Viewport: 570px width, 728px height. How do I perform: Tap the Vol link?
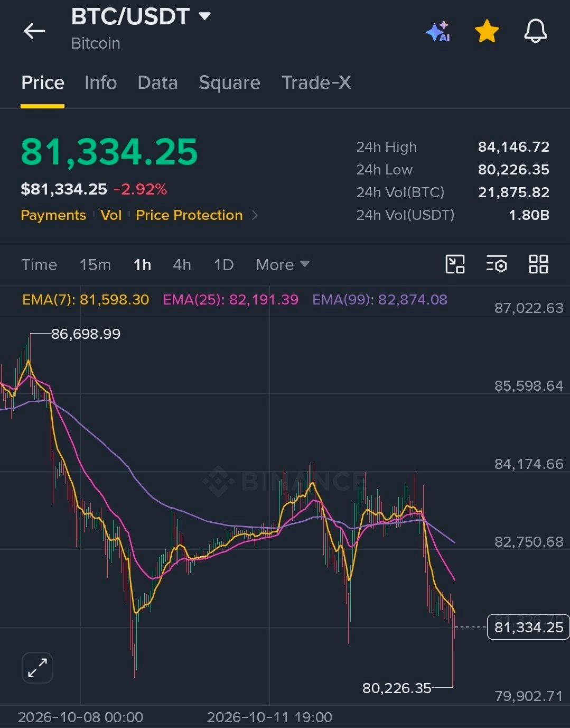pos(111,215)
